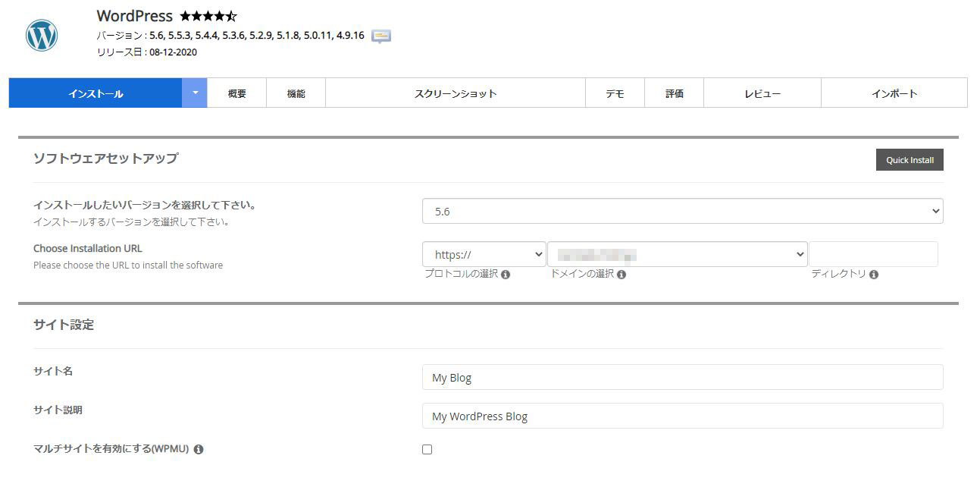Click the WordPress logo icon

[x=42, y=35]
